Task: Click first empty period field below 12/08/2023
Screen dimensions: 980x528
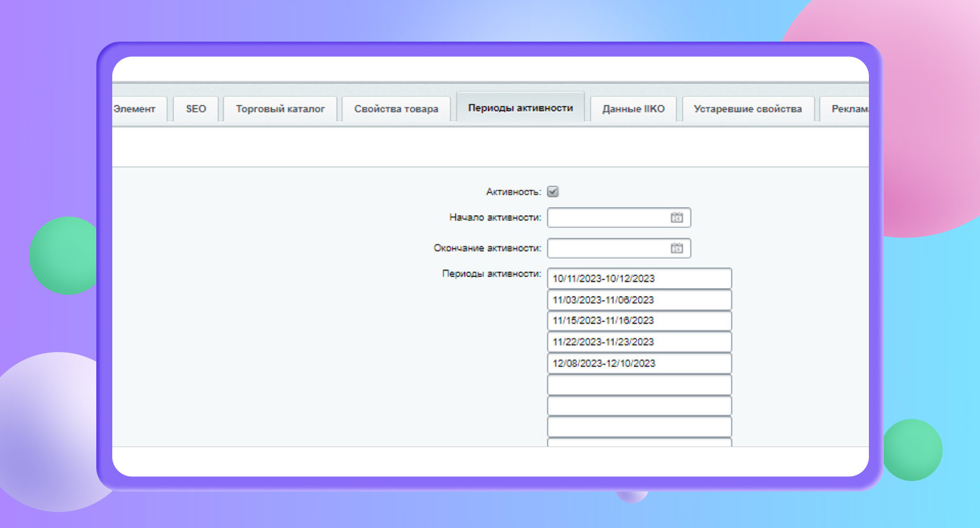Action: click(639, 385)
